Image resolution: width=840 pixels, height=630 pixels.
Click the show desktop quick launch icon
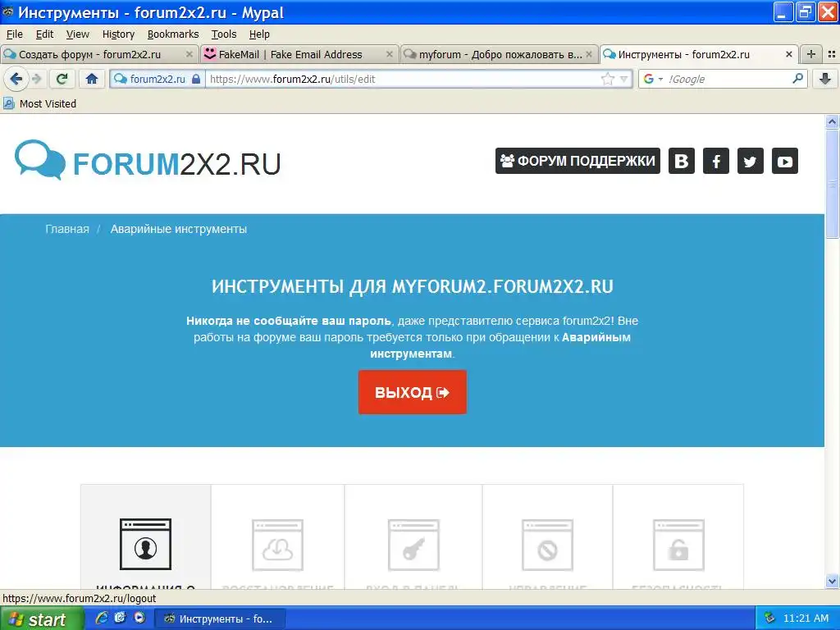120,618
